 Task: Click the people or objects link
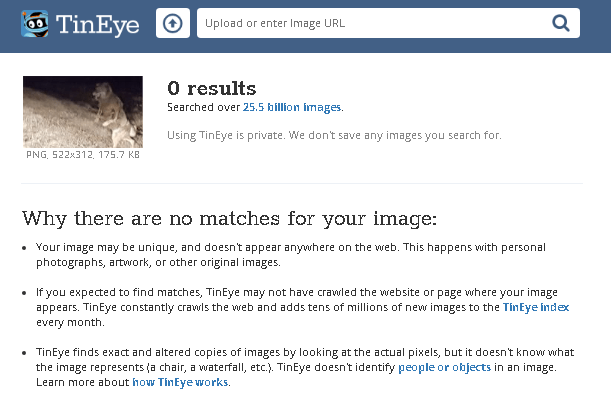pyautogui.click(x=444, y=368)
